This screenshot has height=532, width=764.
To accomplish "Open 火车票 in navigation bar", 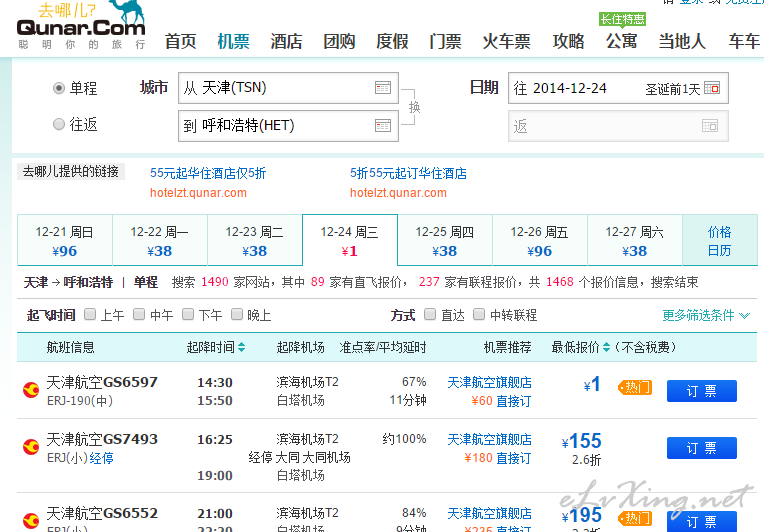I will pos(507,41).
